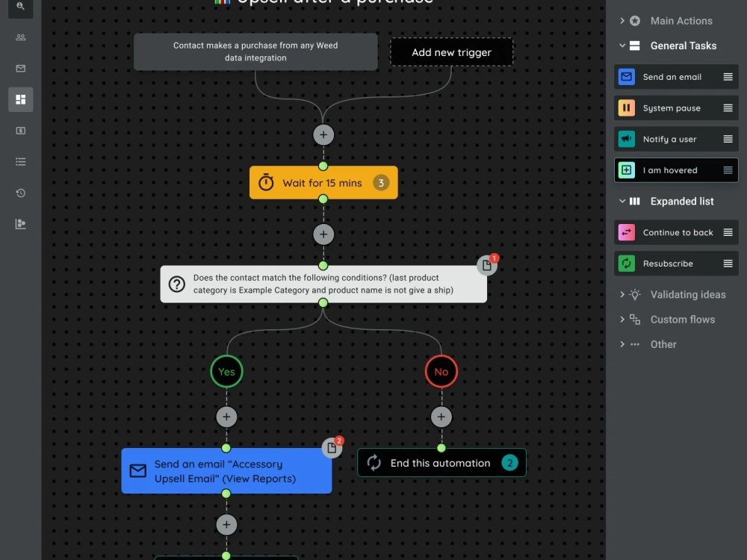
Task: Click the blue Send an email task icon
Action: click(627, 77)
